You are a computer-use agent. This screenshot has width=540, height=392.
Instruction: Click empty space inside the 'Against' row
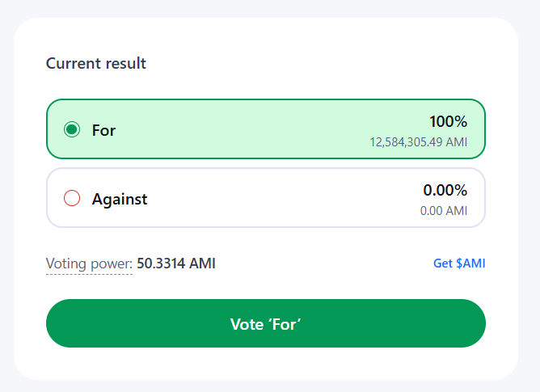275,199
